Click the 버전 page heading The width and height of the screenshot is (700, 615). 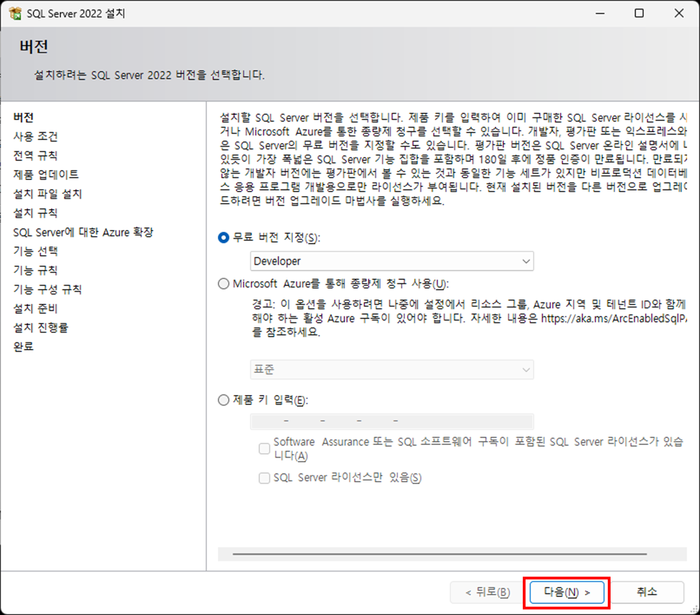34,47
